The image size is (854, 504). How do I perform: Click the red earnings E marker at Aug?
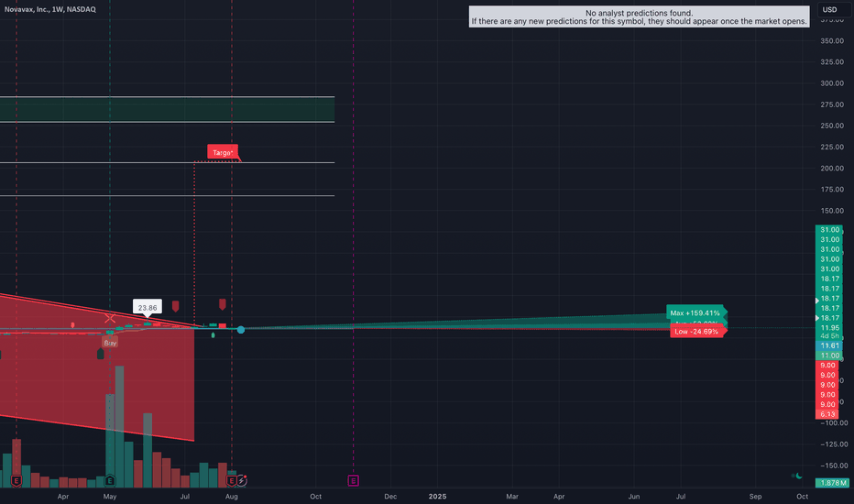[x=232, y=480]
